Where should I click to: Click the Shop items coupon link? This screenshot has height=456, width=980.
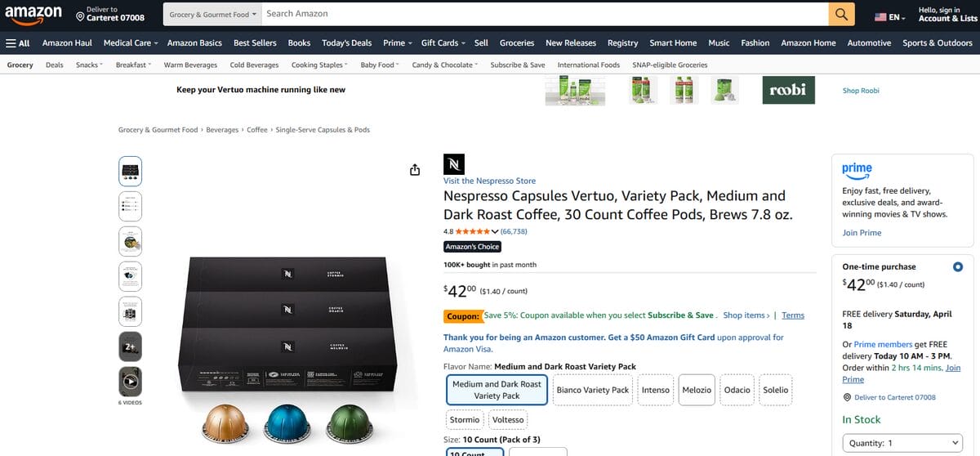[746, 315]
